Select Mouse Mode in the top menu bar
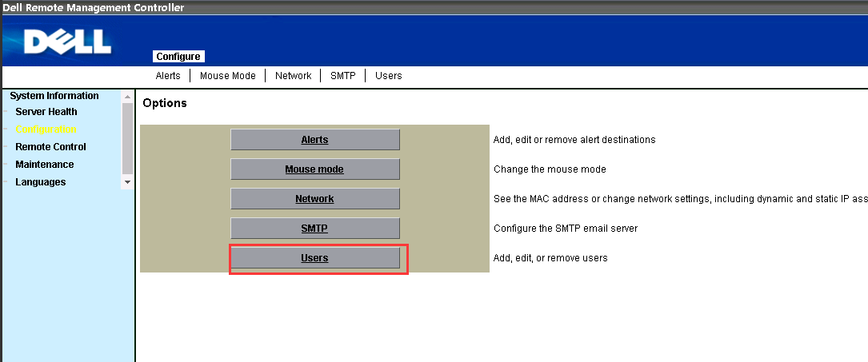The image size is (868, 362). (x=227, y=76)
